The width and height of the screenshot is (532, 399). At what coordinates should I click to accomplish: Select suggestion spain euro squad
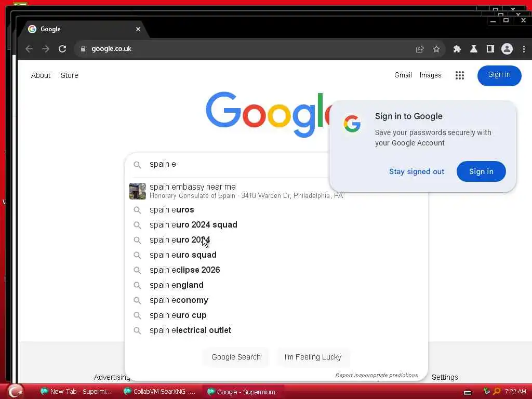pos(276,255)
